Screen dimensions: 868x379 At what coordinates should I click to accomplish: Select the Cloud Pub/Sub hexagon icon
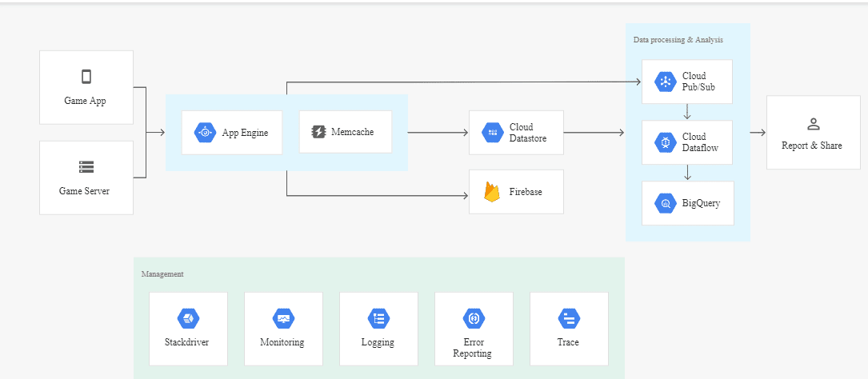tap(666, 82)
